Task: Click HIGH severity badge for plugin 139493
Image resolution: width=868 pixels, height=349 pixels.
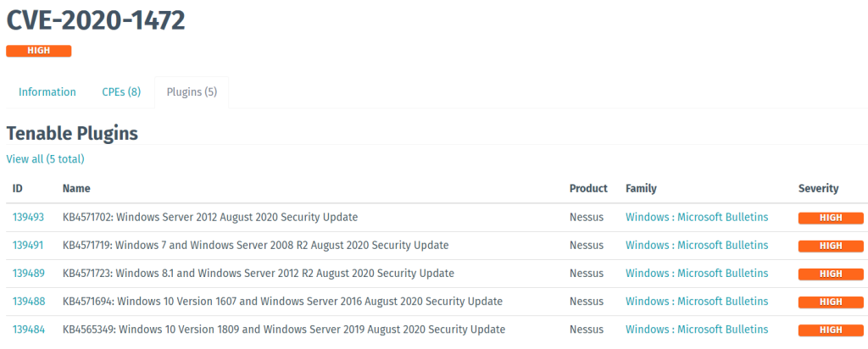Action: pos(831,219)
